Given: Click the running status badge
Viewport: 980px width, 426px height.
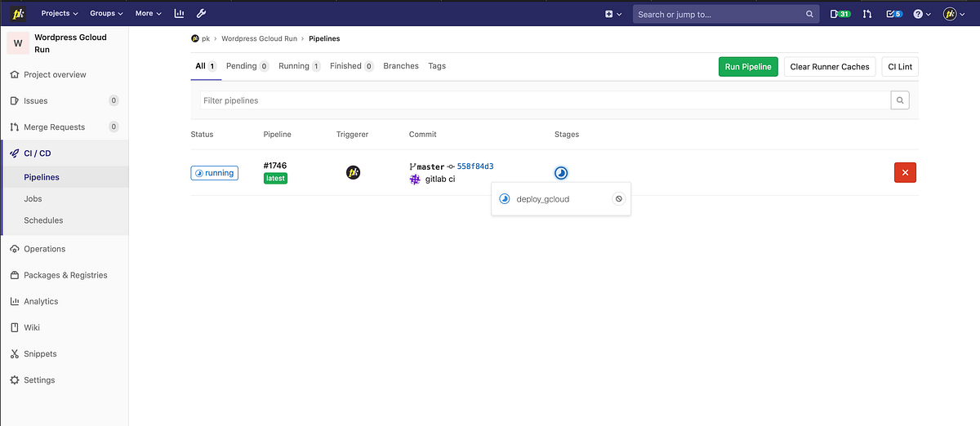Looking at the screenshot, I should click(x=215, y=173).
